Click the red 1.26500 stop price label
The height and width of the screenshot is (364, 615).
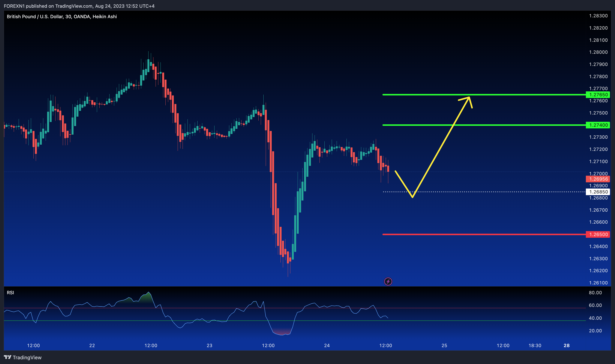pos(598,234)
